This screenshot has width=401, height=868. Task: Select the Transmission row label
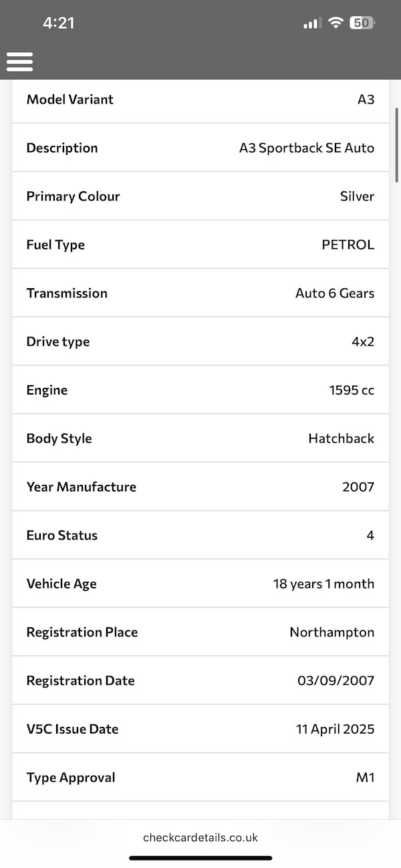(x=67, y=293)
